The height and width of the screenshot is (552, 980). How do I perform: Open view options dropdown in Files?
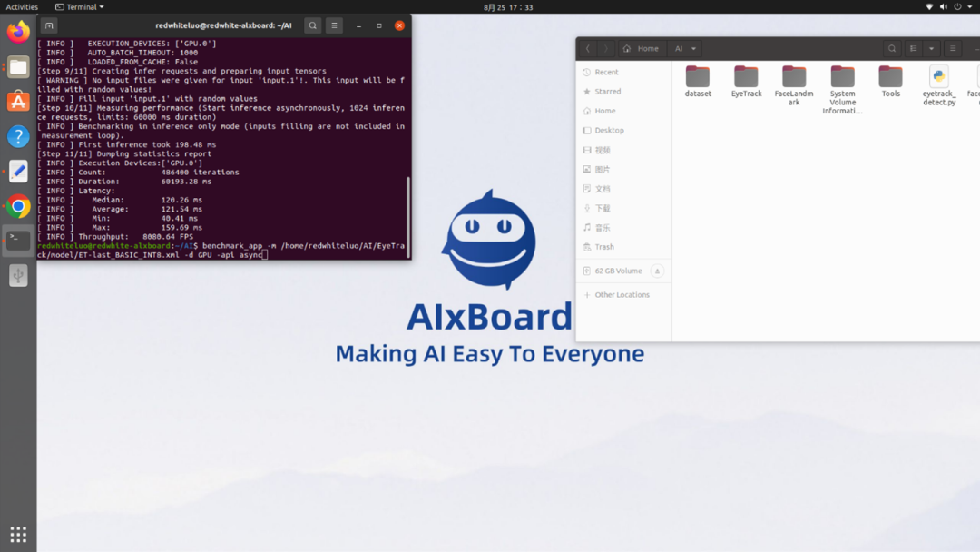click(931, 48)
